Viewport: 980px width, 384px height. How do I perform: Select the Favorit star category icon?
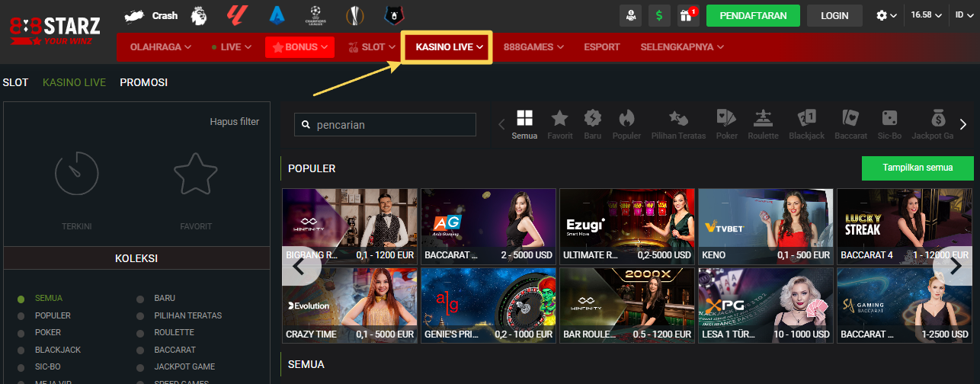coord(560,118)
